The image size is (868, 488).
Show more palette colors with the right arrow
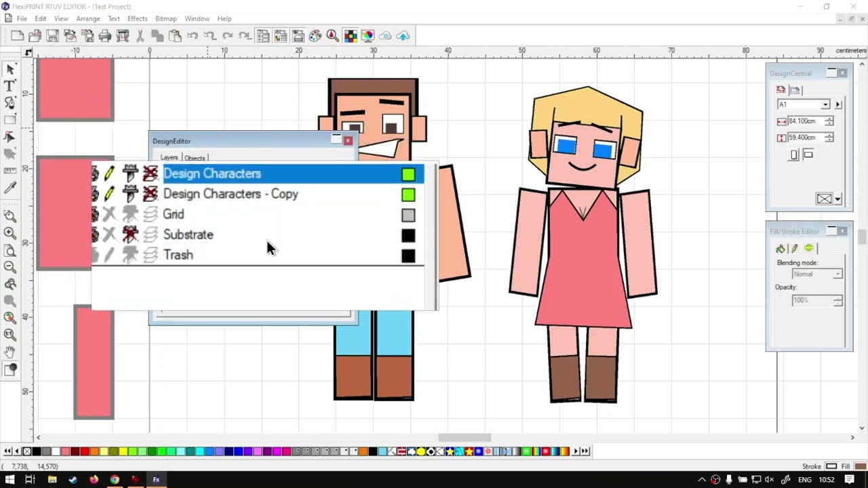[576, 451]
